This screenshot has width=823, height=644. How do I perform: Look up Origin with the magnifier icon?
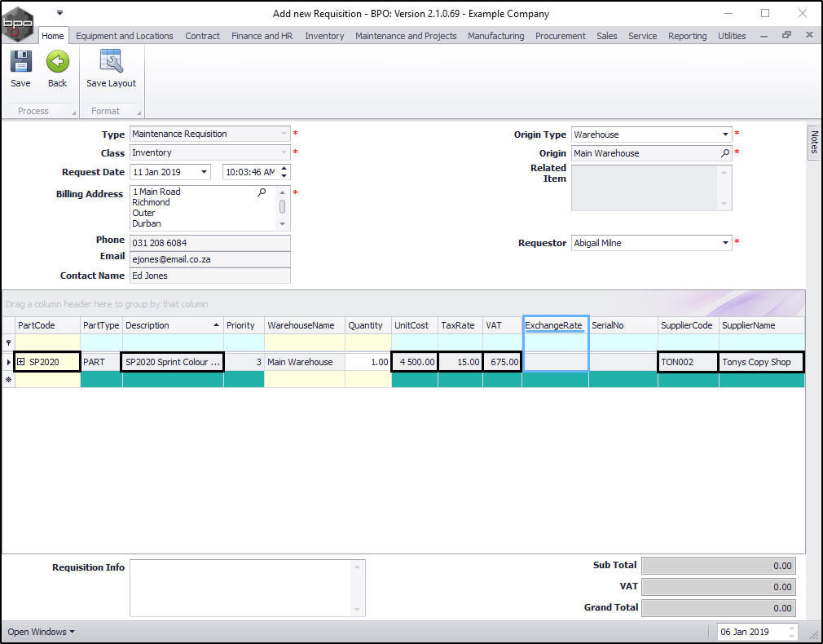[725, 153]
